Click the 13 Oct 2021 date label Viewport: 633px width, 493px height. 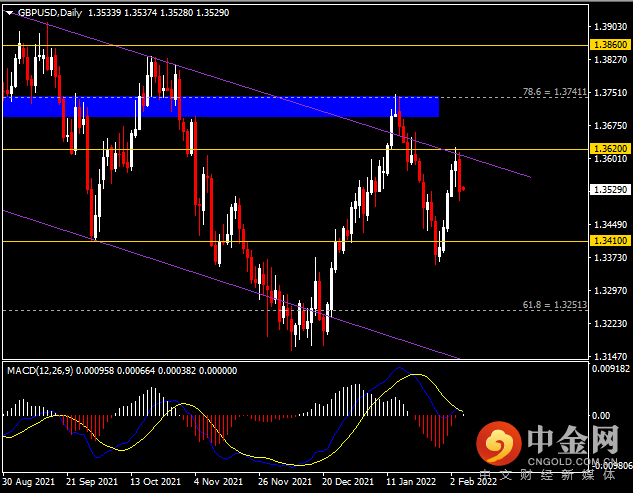[155, 482]
